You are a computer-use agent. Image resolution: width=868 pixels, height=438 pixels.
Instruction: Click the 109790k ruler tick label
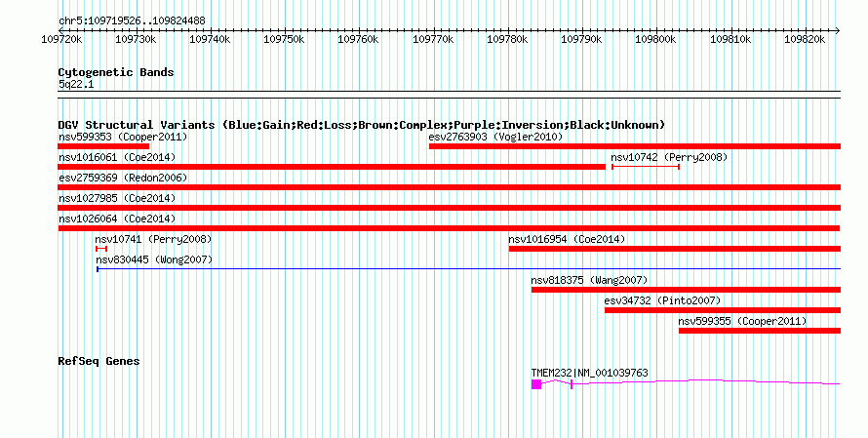click(x=582, y=40)
